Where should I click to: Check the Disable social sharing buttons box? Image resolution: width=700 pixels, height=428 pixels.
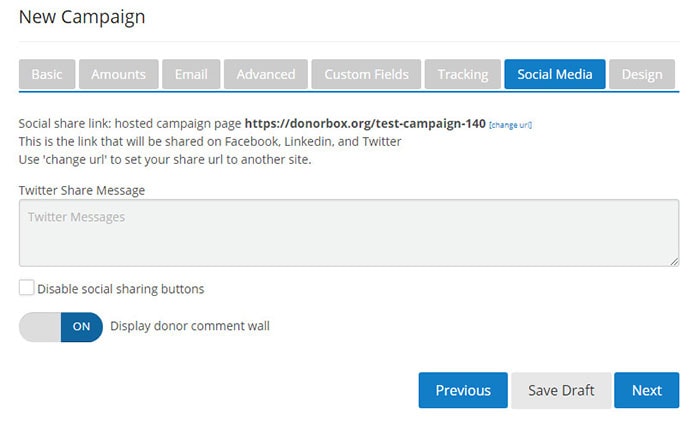26,289
